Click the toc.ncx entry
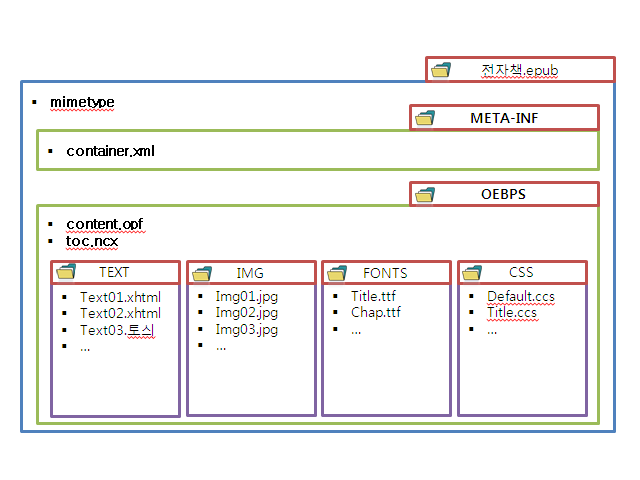The image size is (640, 480). [x=92, y=241]
